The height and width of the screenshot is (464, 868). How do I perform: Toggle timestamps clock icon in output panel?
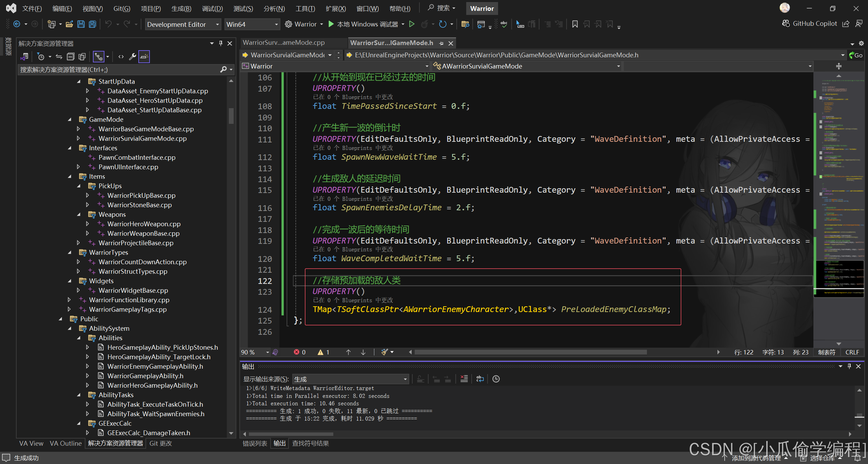(x=496, y=379)
